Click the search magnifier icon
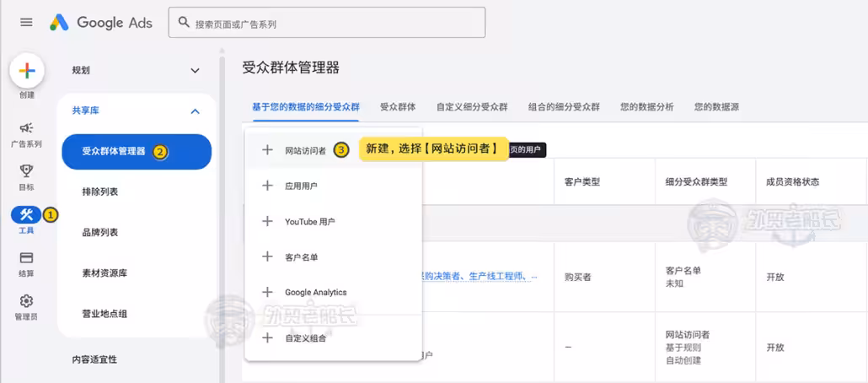868x383 pixels. (x=184, y=22)
